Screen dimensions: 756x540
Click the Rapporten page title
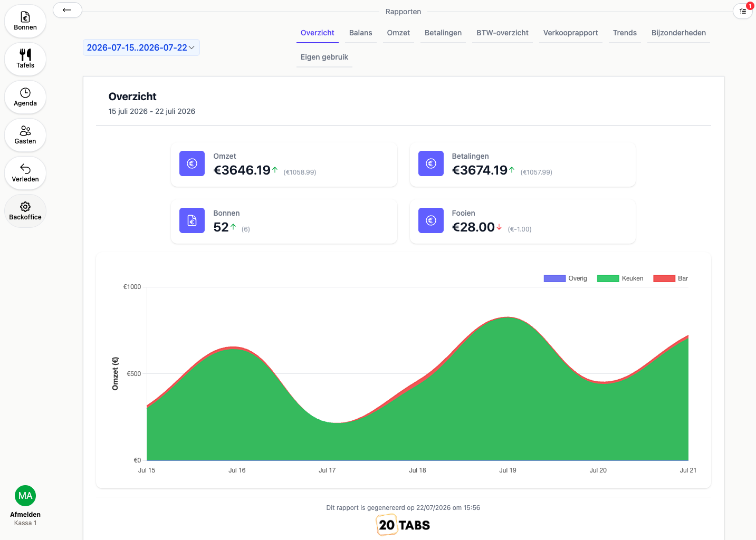(x=403, y=12)
